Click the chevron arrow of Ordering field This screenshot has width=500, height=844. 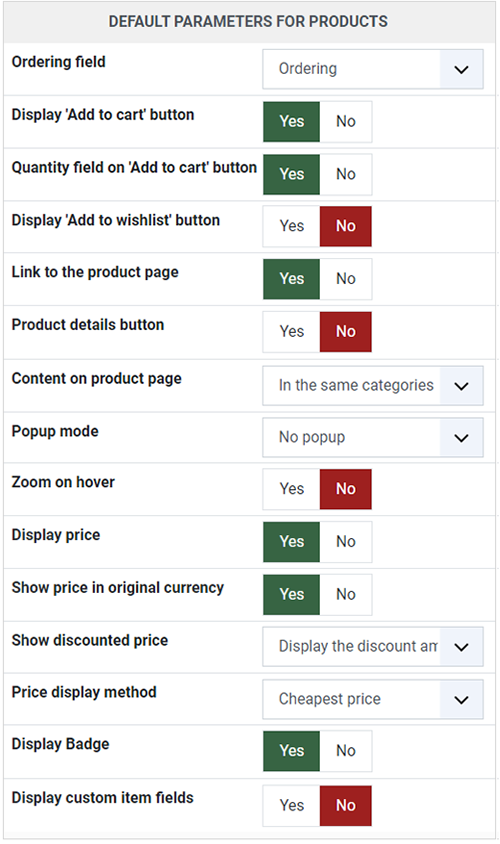[x=461, y=69]
